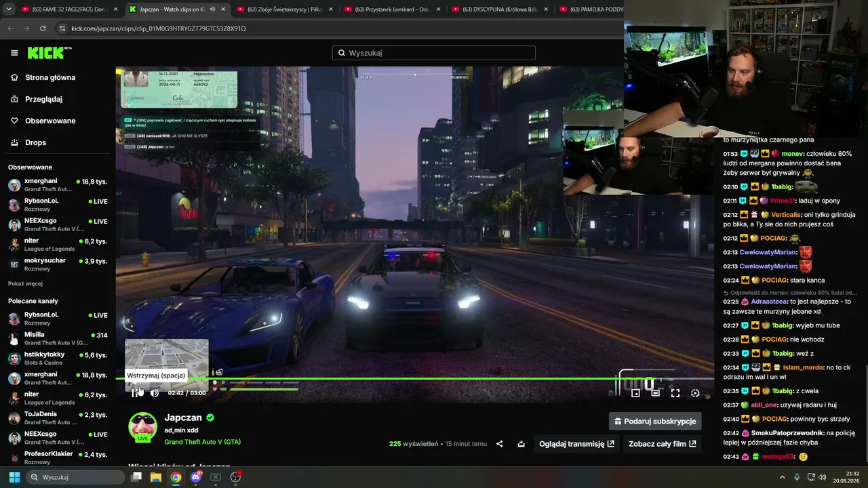View site information icon in address bar
This screenshot has height=488, width=868.
point(62,28)
